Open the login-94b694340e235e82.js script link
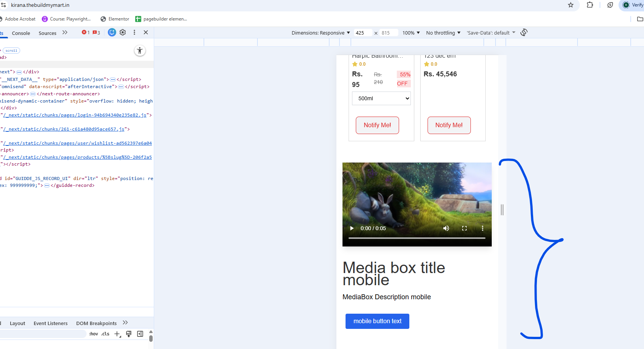This screenshot has width=644, height=349. [75, 115]
